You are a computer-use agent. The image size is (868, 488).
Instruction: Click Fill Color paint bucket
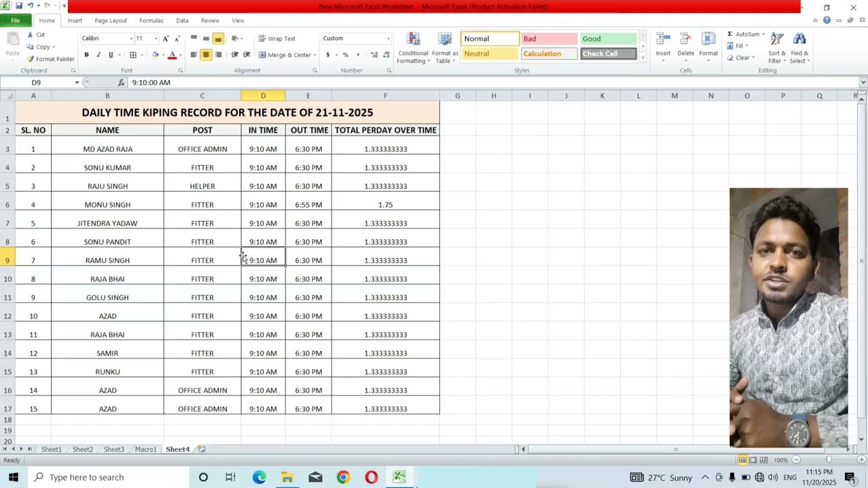(155, 55)
